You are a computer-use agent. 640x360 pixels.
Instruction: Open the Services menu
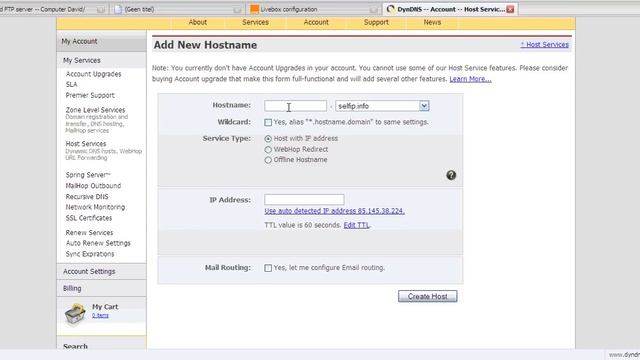pos(256,22)
